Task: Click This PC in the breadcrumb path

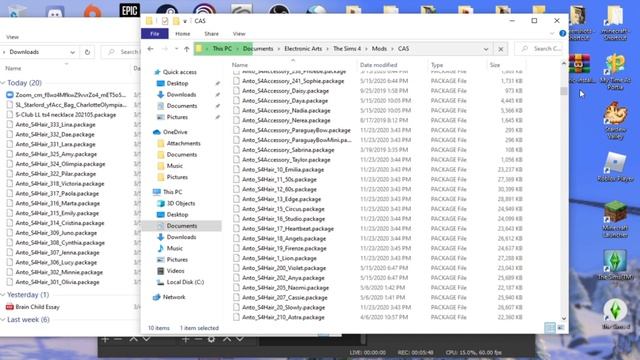Action: (222, 49)
